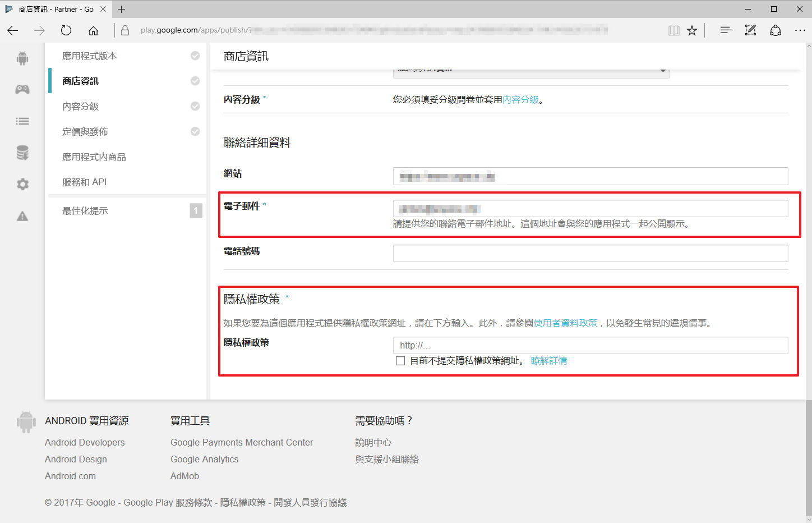Click checkmark next to 定價與發佈
Viewport: 812px width, 523px height.
tap(195, 131)
